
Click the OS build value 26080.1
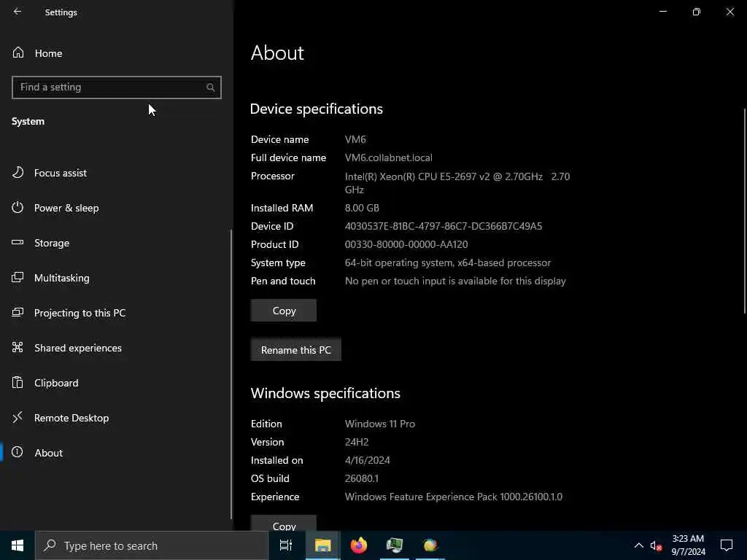click(x=362, y=478)
